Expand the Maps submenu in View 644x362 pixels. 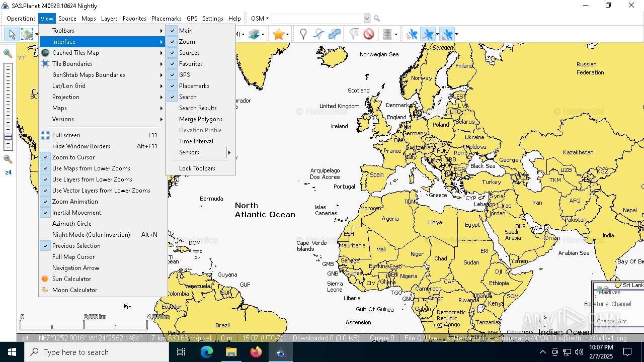pos(103,108)
